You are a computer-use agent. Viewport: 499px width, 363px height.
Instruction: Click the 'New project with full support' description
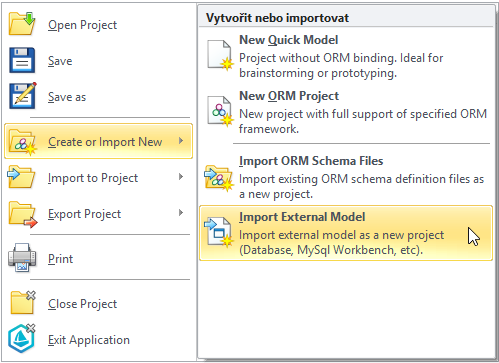point(363,121)
